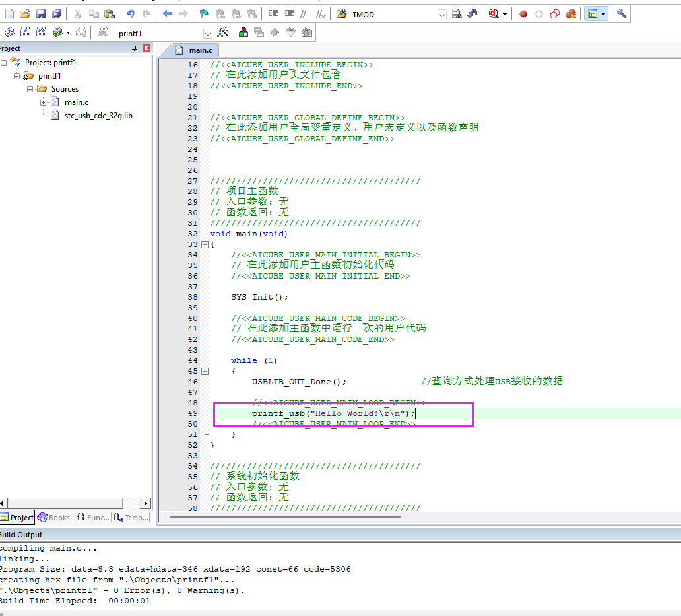681x616 pixels.
Task: Insert a breakpoint with the red dot icon
Action: 523,15
